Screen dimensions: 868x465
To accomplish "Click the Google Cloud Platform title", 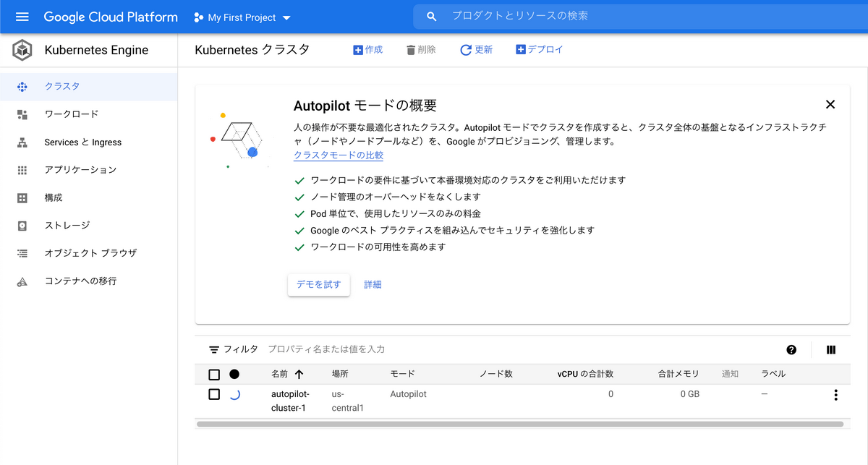I will pos(111,17).
